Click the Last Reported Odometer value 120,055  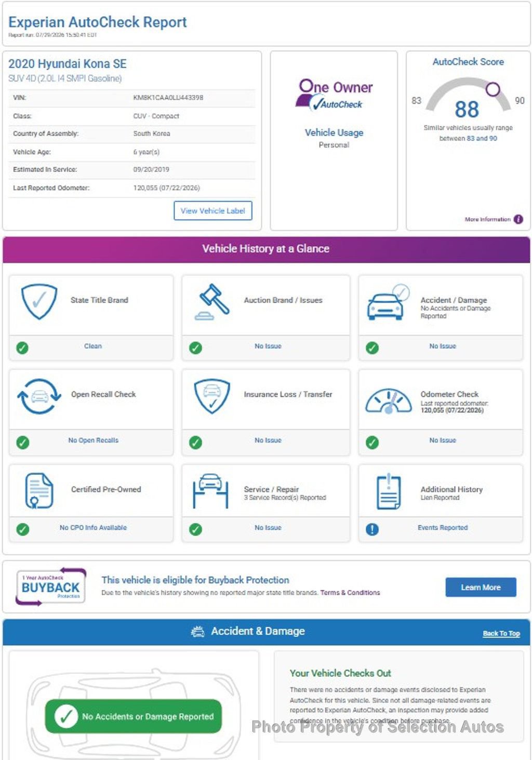pos(167,188)
